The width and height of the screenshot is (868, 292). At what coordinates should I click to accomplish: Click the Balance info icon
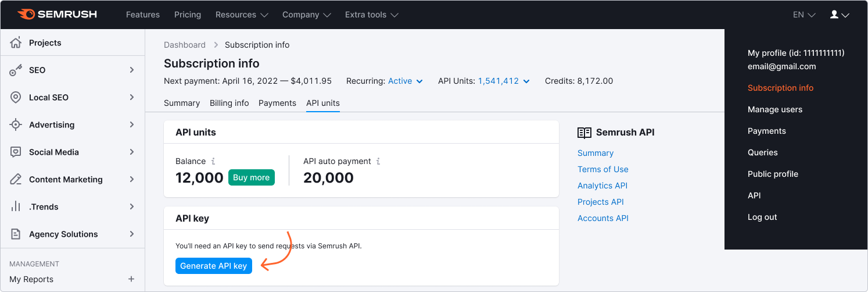pos(213,161)
